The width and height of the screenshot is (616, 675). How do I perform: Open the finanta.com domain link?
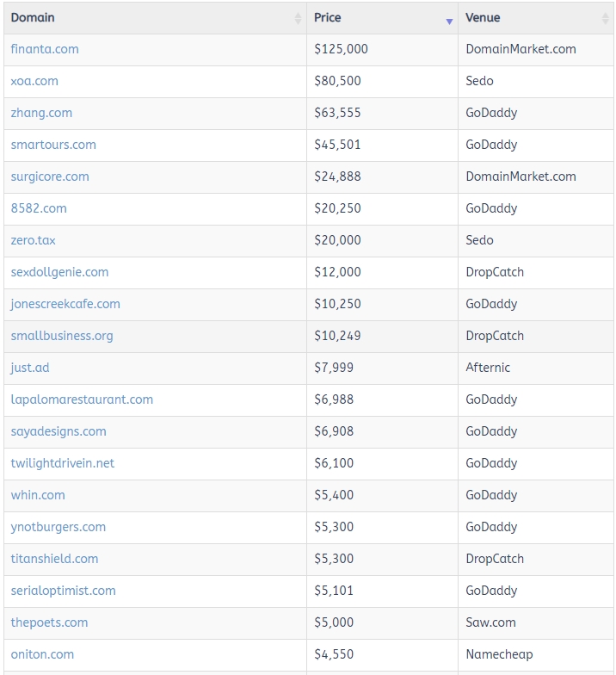(x=45, y=49)
